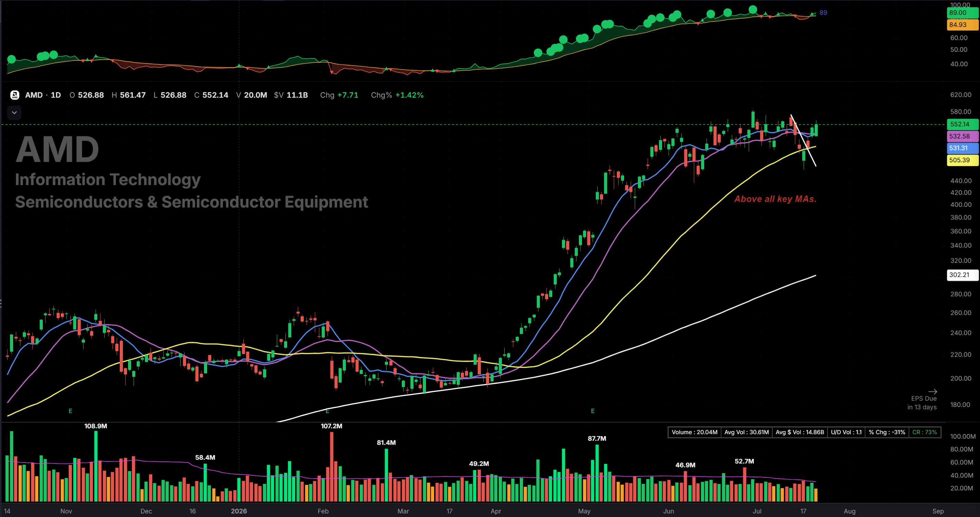Click the Aug label on the time axis

coord(850,511)
